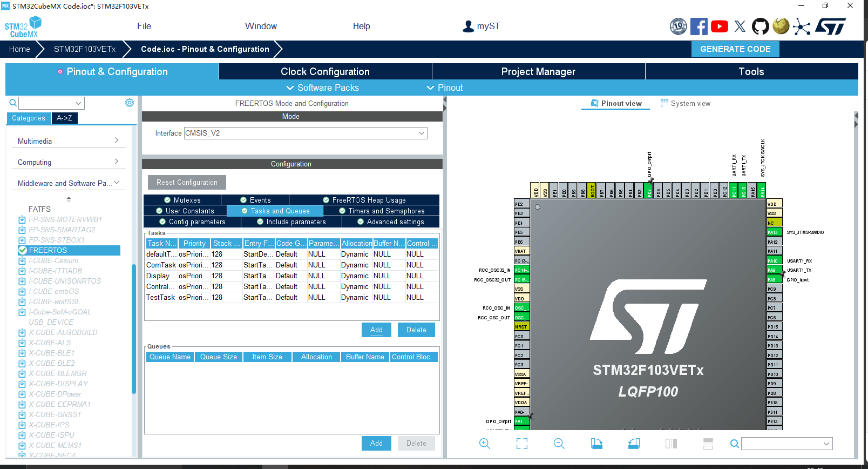Open the GitHub icon link
Image resolution: width=868 pixels, height=469 pixels.
[761, 26]
